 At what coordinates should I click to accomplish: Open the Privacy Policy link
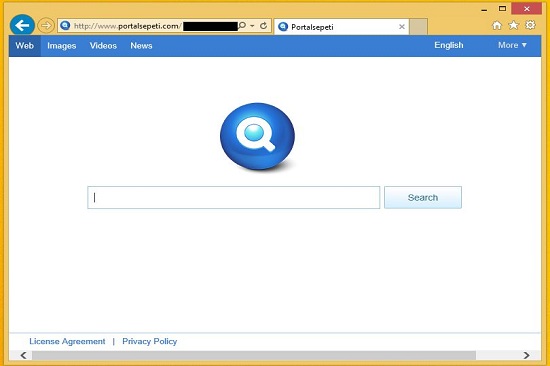click(x=150, y=341)
